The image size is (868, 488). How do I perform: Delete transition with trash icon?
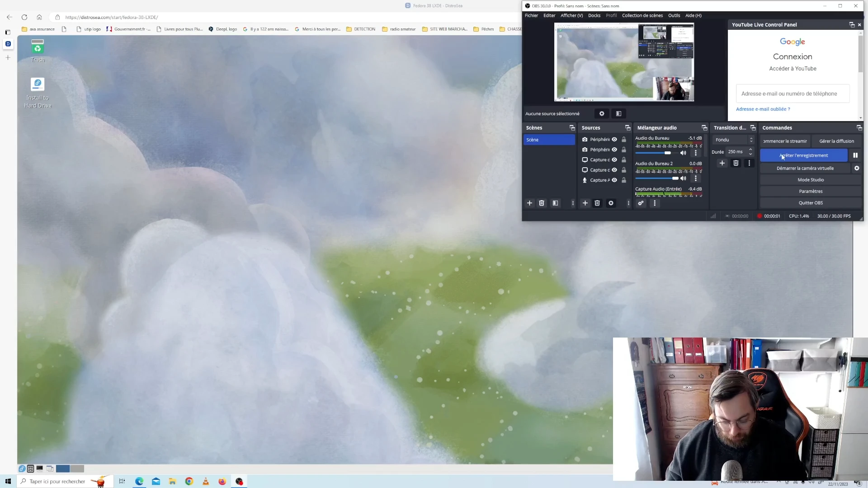tap(736, 163)
